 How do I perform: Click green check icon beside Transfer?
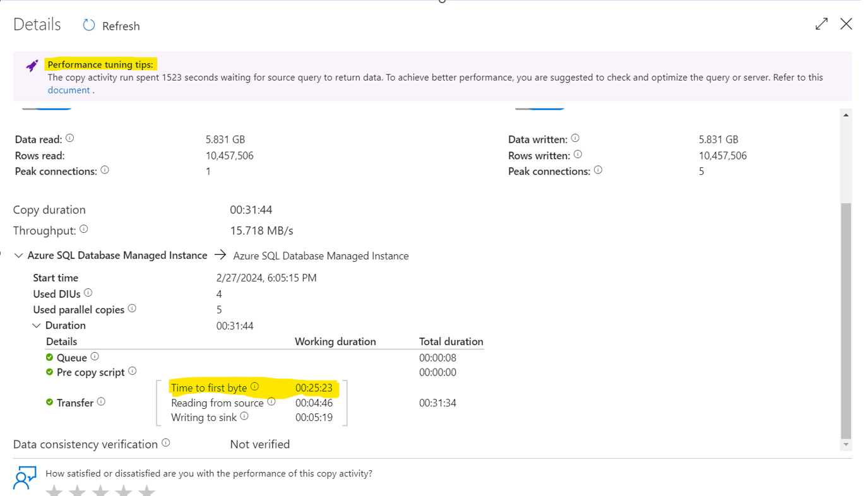pos(50,402)
